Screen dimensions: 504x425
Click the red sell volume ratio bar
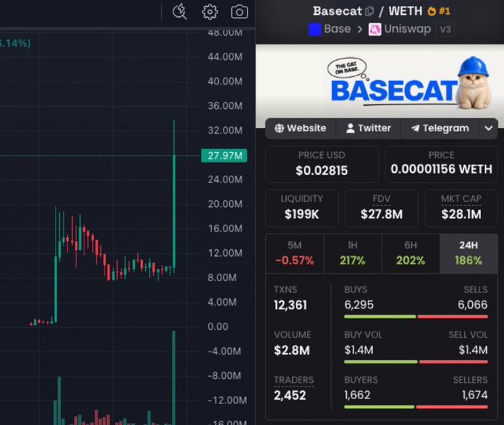click(454, 362)
